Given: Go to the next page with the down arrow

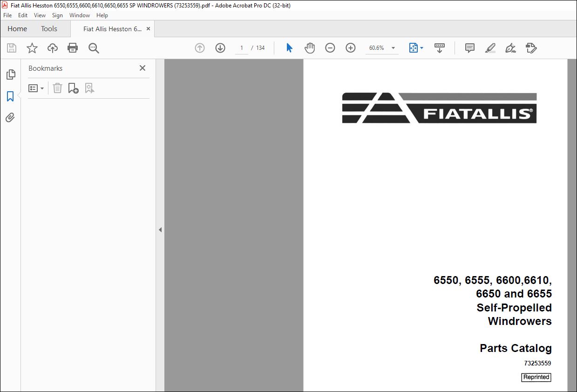Looking at the screenshot, I should point(220,48).
